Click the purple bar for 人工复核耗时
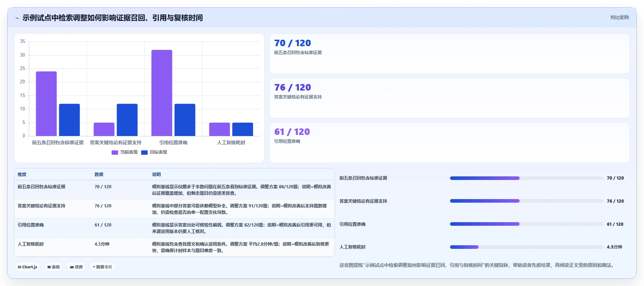 [219, 129]
